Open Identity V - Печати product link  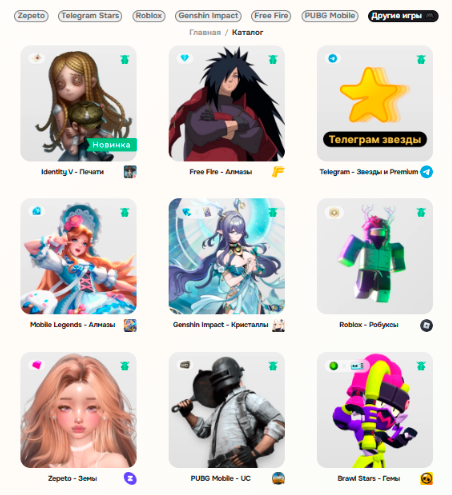(x=72, y=172)
